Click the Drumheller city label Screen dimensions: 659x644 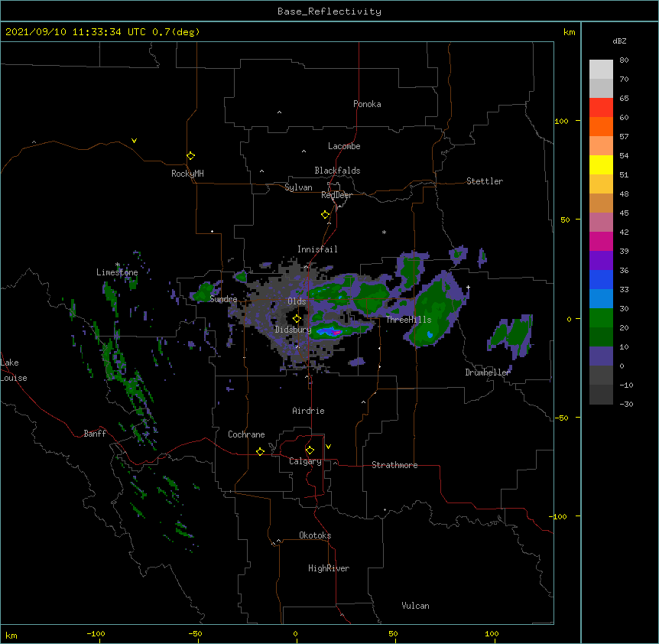[488, 372]
